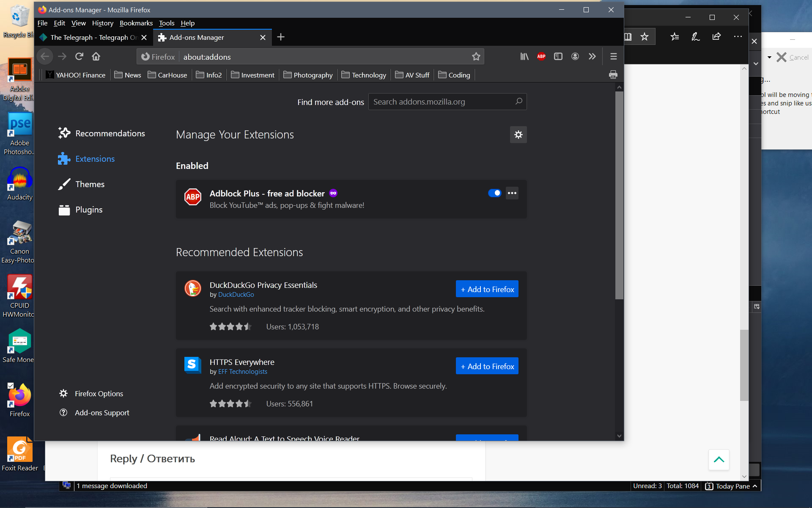Screen dimensions: 812x508
Task: Open the Library toolbar icon
Action: click(x=524, y=56)
